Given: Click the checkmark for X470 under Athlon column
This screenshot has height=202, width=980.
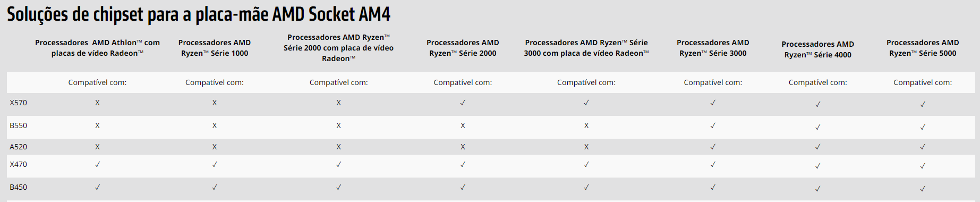Looking at the screenshot, I should click(97, 164).
